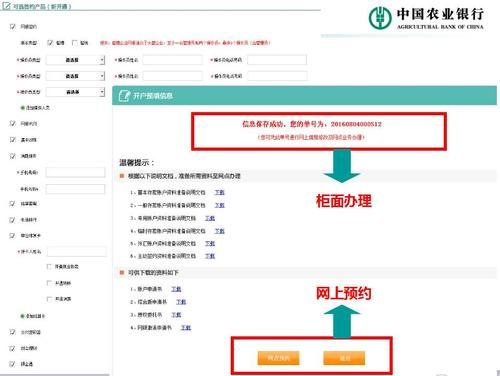This screenshot has width=500, height=376.
Task: Tick the unchecked option in the red-hint row
Action: [x=75, y=43]
